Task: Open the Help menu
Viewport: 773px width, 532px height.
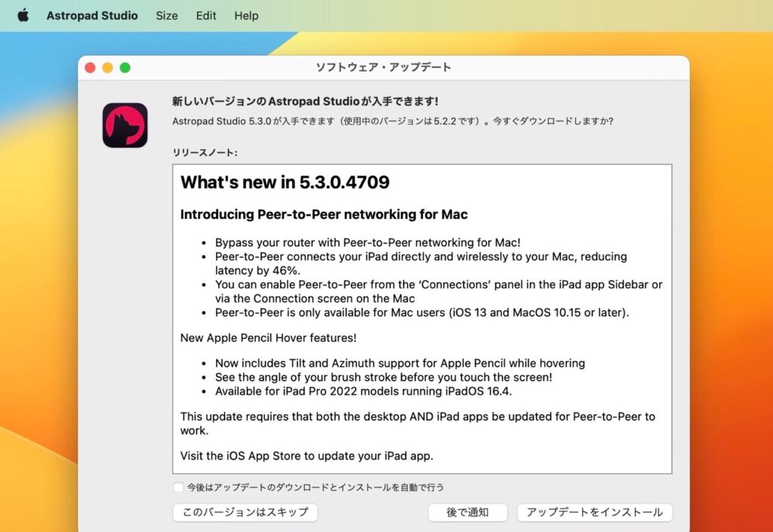Action: pos(246,15)
